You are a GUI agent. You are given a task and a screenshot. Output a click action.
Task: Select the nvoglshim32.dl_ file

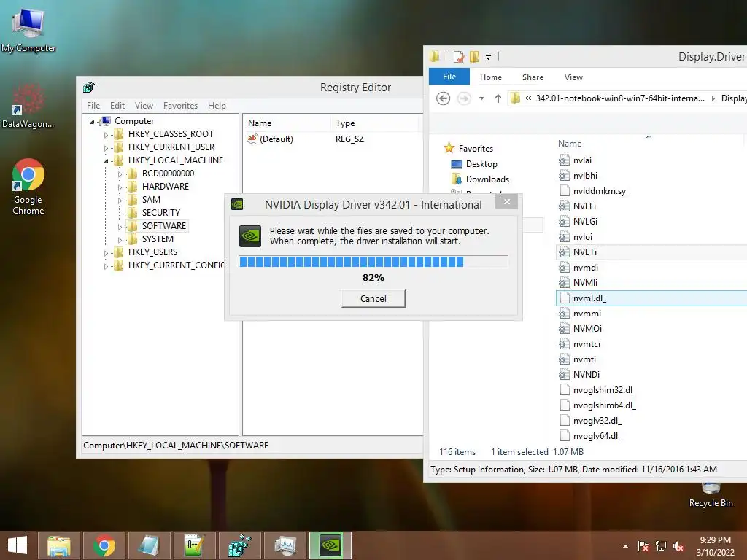click(x=605, y=390)
